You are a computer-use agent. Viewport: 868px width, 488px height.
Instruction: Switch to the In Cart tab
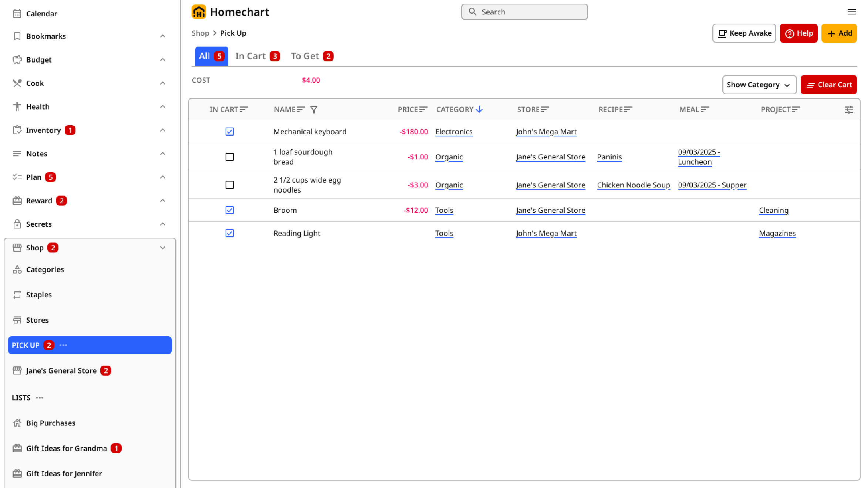pos(257,56)
